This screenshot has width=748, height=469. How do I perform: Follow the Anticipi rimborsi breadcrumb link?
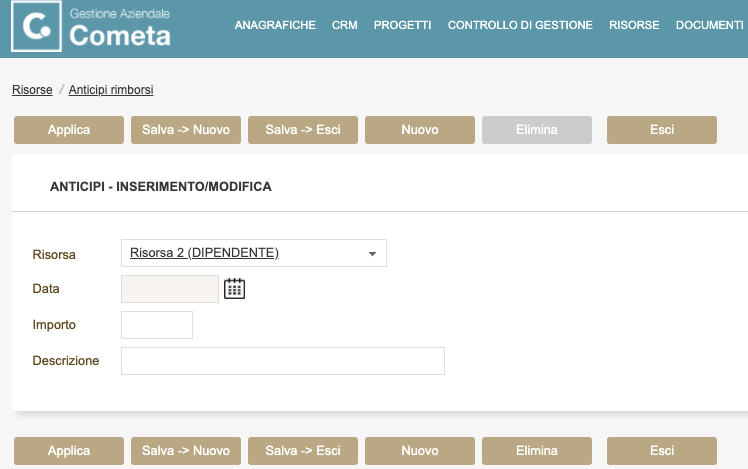point(111,90)
